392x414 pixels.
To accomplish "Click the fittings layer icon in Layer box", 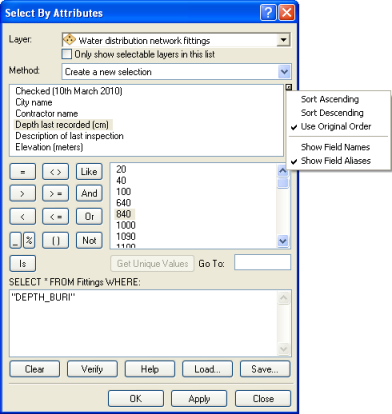I will (69, 40).
